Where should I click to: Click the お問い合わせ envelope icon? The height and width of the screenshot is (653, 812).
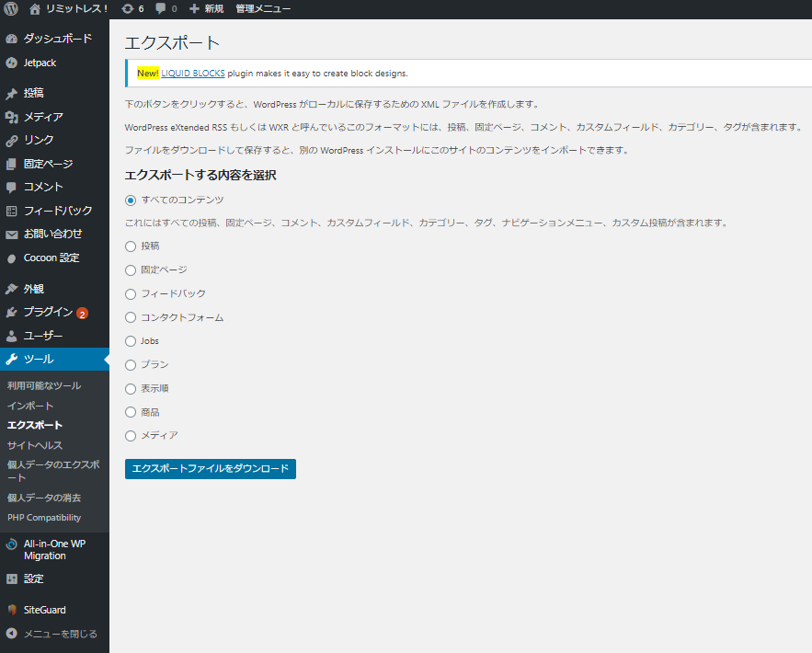(x=11, y=235)
